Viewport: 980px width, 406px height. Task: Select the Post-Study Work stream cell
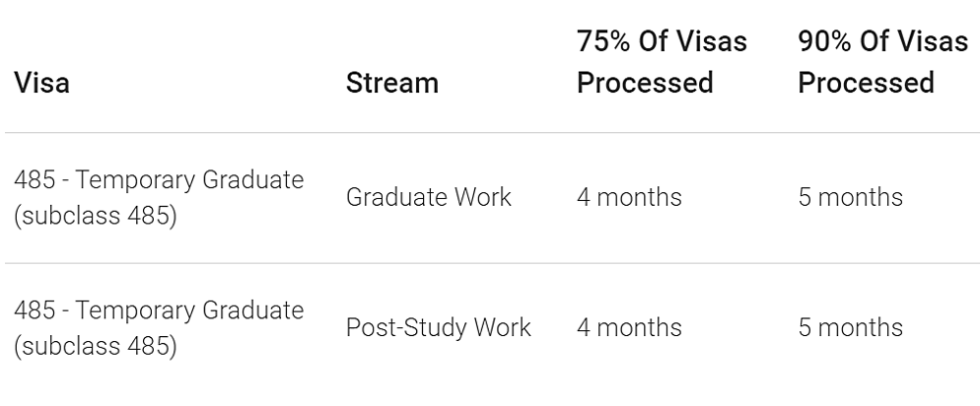click(438, 328)
